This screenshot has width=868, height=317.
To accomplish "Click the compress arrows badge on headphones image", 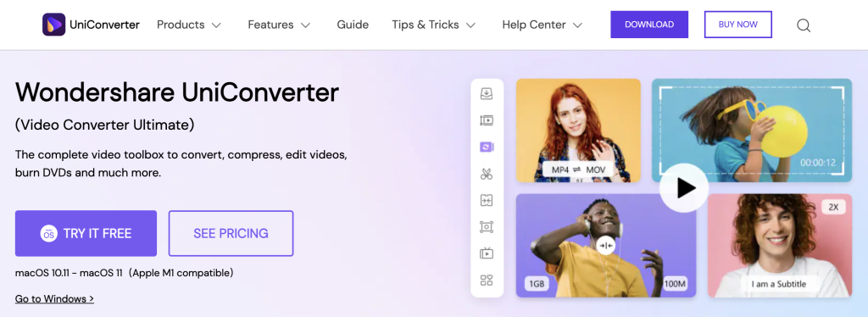I will (605, 245).
